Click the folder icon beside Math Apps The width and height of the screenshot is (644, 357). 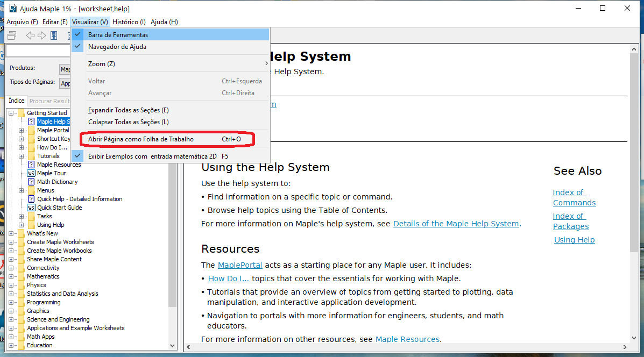pyautogui.click(x=22, y=337)
